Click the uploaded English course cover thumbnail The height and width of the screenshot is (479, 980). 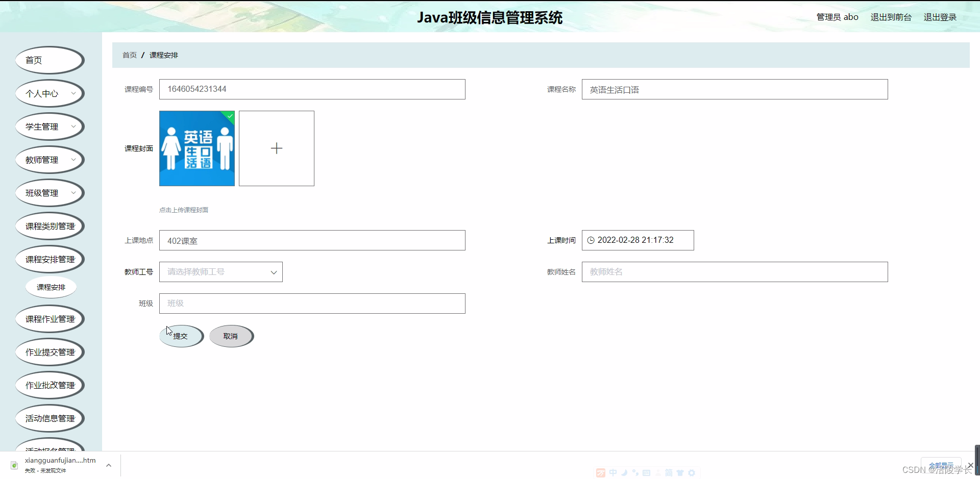197,148
